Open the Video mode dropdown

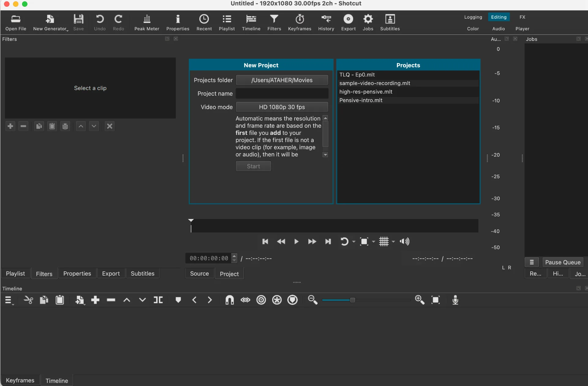(x=282, y=107)
